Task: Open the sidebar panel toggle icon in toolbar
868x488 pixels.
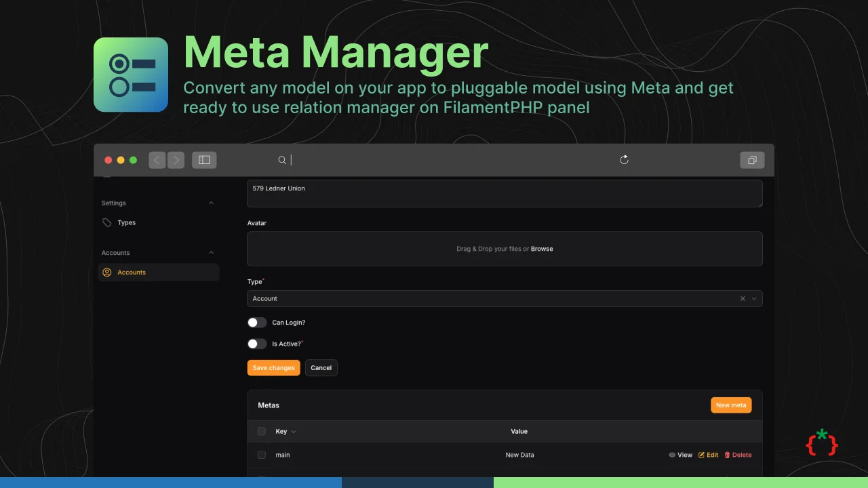Action: pyautogui.click(x=204, y=159)
